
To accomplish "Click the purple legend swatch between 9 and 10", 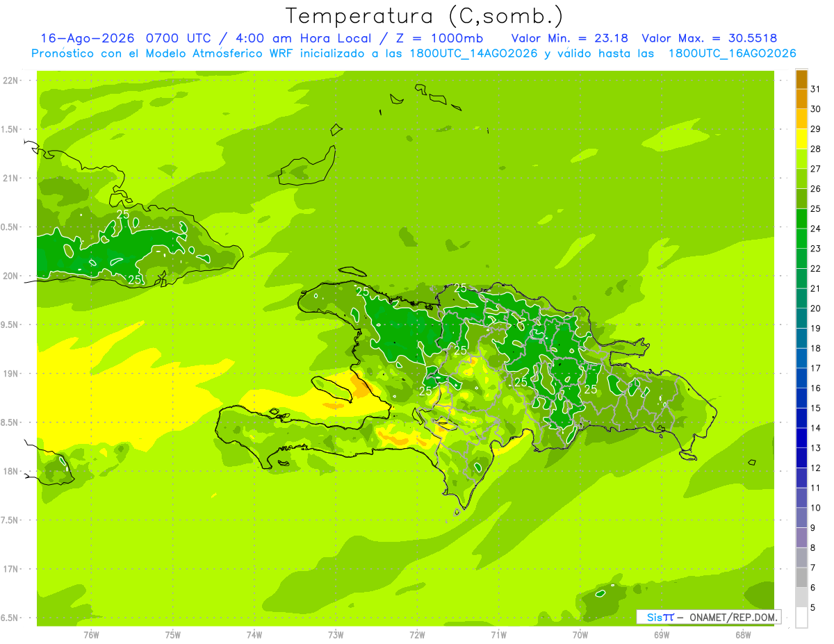I will (x=801, y=518).
